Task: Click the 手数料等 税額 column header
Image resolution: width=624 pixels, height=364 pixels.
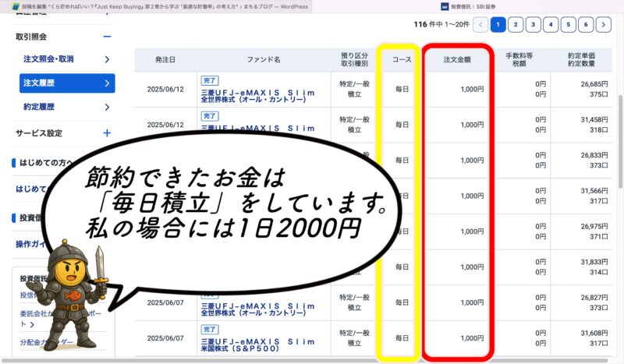Action: click(519, 60)
